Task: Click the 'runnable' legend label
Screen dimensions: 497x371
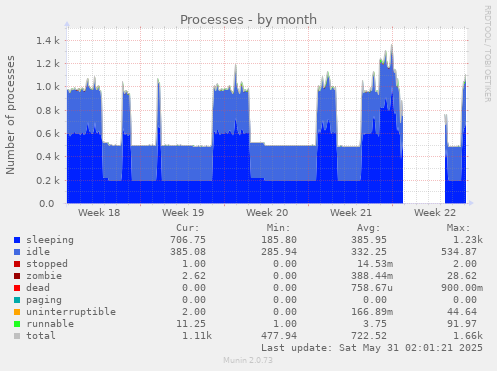Action: click(x=50, y=324)
